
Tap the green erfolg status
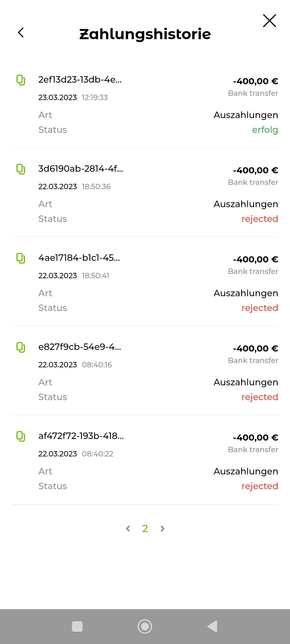(x=265, y=130)
